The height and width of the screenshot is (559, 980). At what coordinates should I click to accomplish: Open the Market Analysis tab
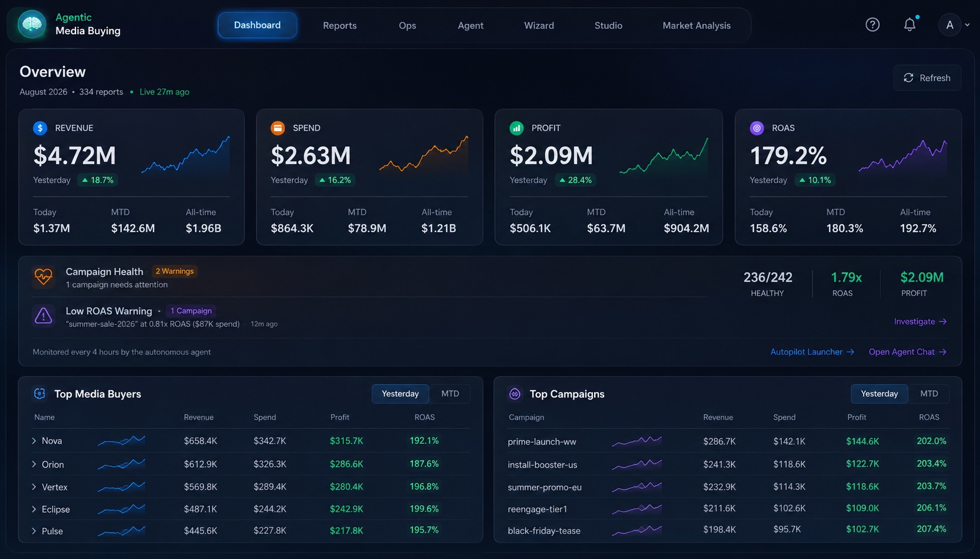pyautogui.click(x=697, y=25)
